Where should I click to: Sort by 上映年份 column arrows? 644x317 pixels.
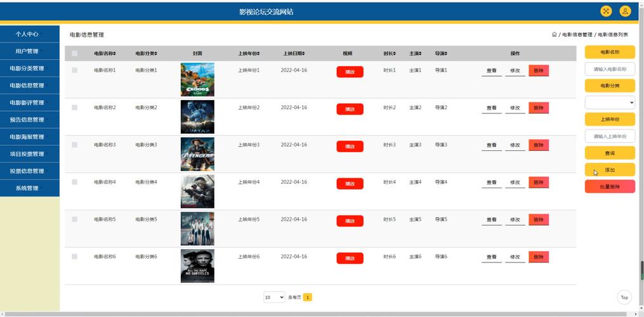(259, 53)
